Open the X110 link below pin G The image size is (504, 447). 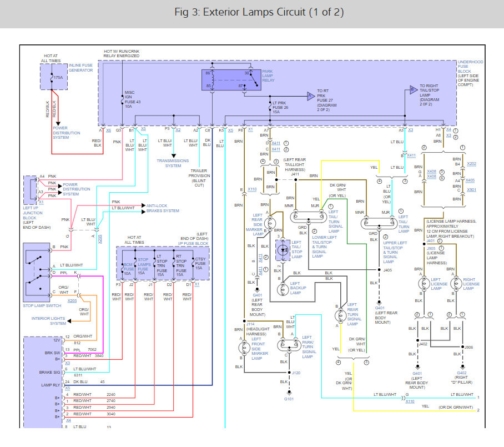410,401
